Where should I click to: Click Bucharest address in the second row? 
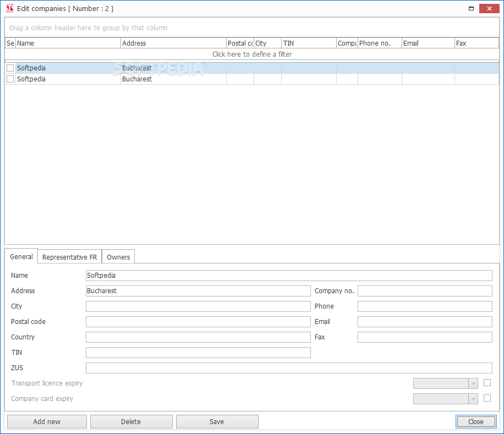[173, 79]
